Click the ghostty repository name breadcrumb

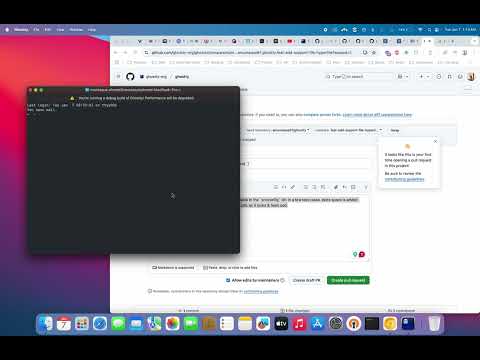tap(182, 77)
